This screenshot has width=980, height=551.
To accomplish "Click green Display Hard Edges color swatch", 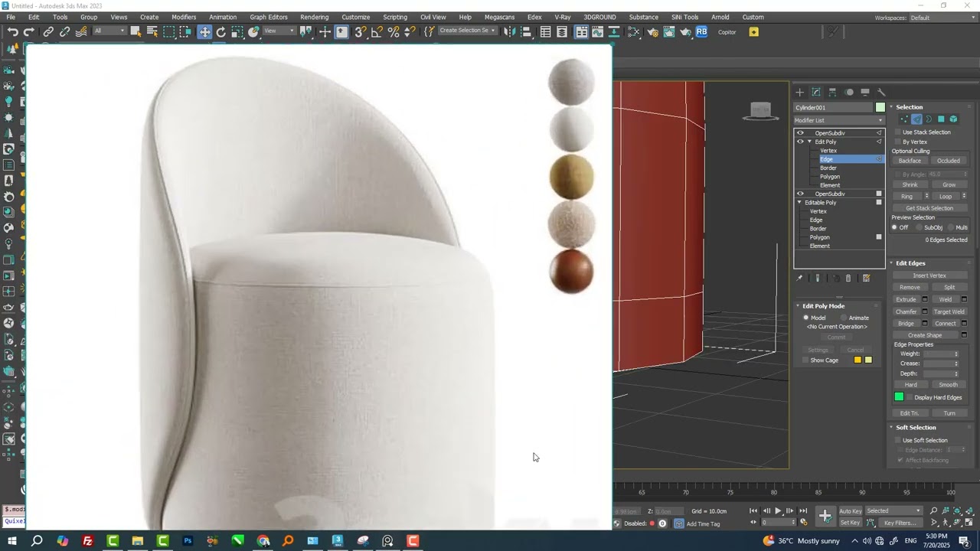I will (899, 397).
